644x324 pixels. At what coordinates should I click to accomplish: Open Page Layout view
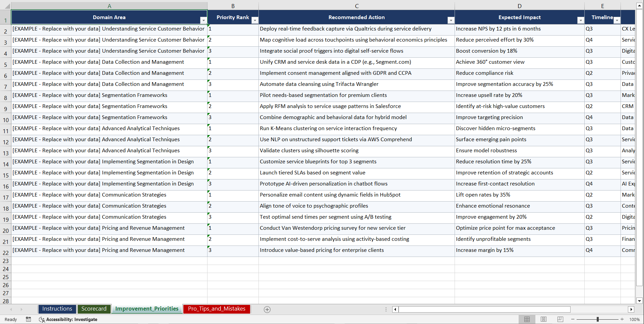pyautogui.click(x=543, y=319)
